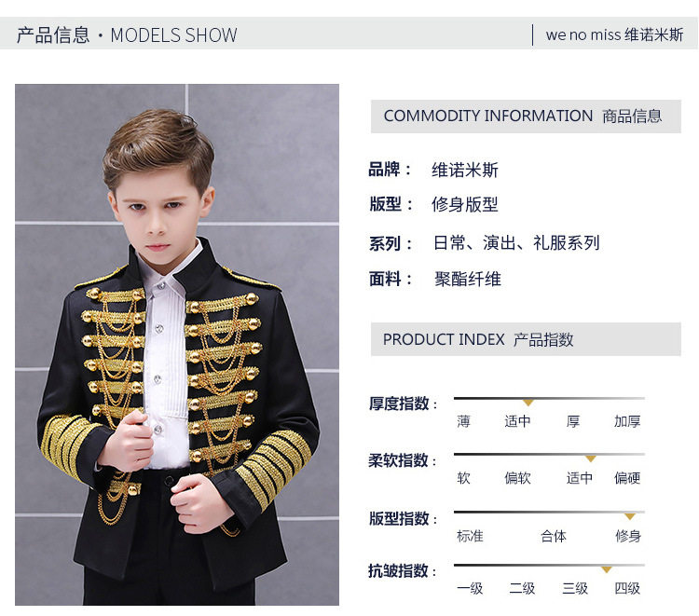
Task: Click the 柔软指数 triangle marker
Action: (x=591, y=459)
